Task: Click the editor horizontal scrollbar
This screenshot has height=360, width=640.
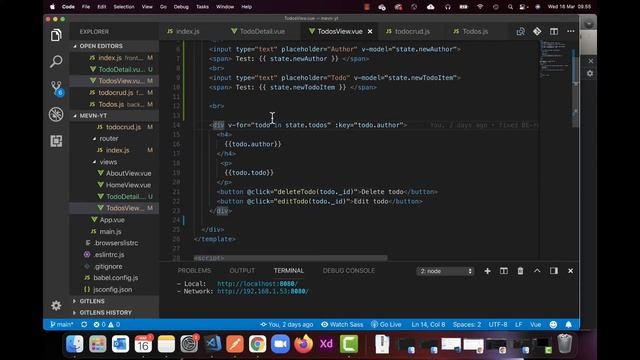Action: (290, 258)
